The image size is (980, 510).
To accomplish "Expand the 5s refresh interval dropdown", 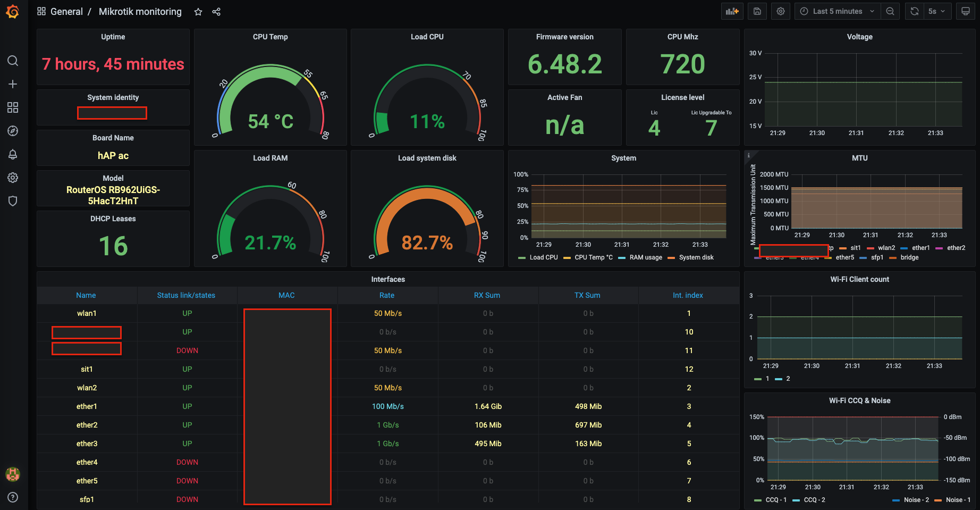I will tap(936, 11).
